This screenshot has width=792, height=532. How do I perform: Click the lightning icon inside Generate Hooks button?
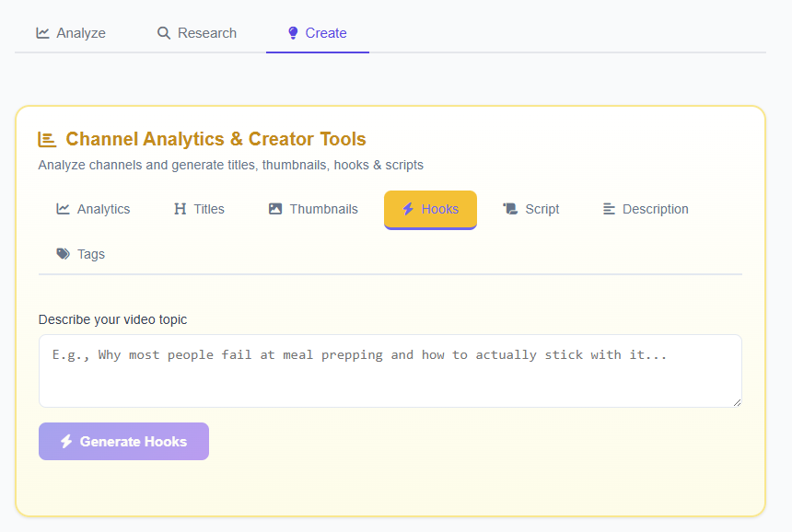[64, 441]
